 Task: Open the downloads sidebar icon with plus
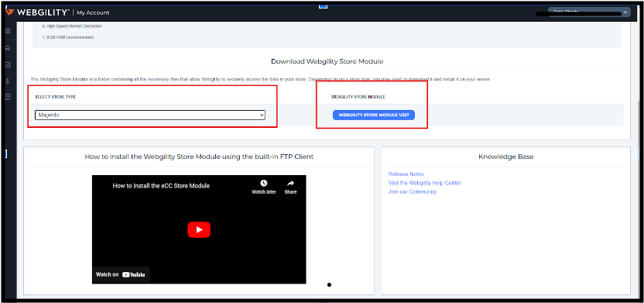(x=8, y=97)
